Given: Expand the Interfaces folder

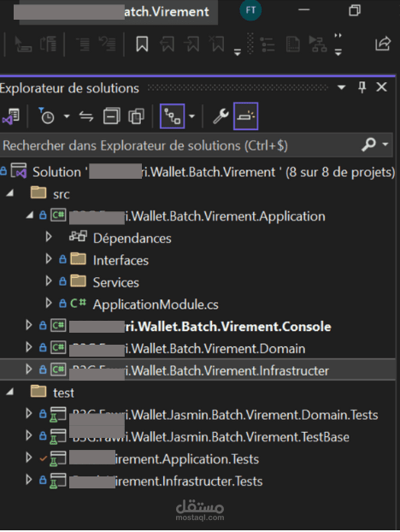Looking at the screenshot, I should click(49, 259).
